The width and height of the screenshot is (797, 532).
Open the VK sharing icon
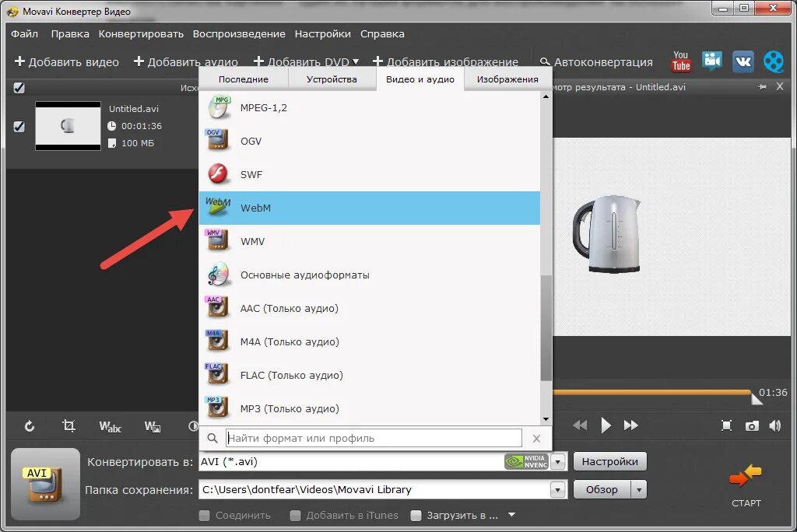743,61
